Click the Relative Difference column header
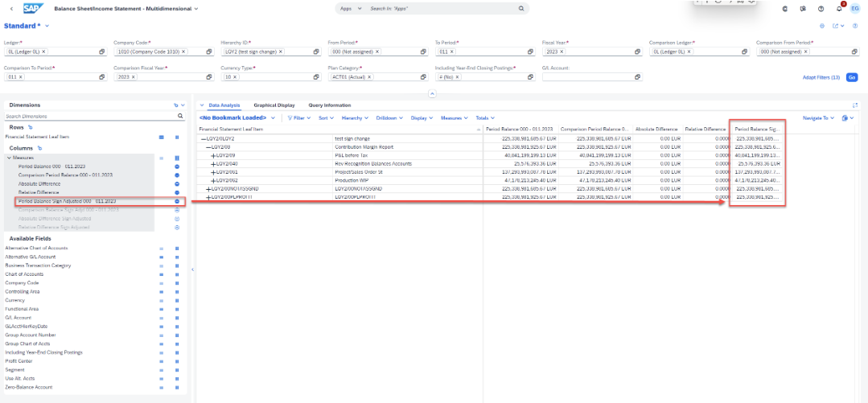This screenshot has height=403, width=868. tap(706, 129)
